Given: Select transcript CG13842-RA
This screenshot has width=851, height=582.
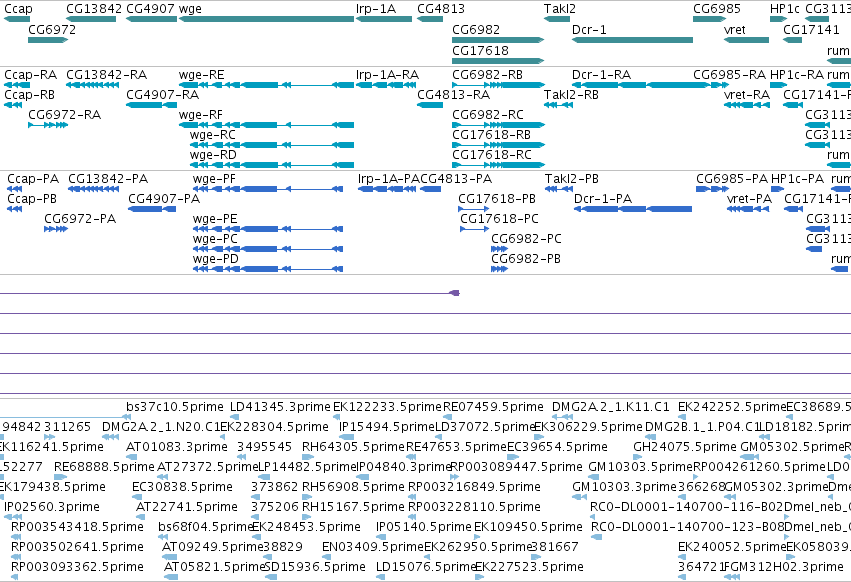Looking at the screenshot, I should (92, 85).
